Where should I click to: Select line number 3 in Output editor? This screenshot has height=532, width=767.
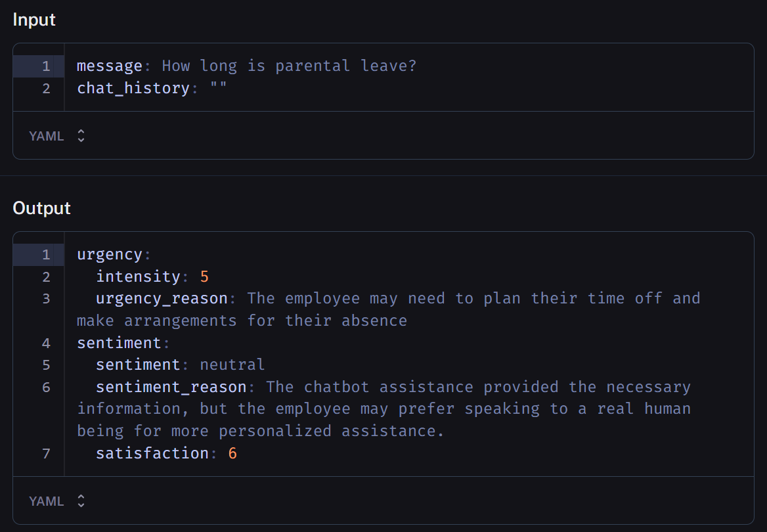pyautogui.click(x=46, y=299)
